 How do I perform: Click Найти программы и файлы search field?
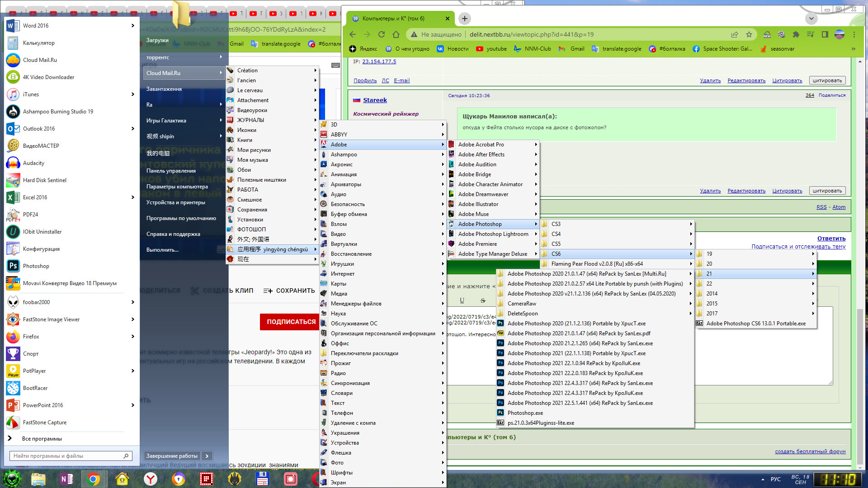[x=71, y=456]
